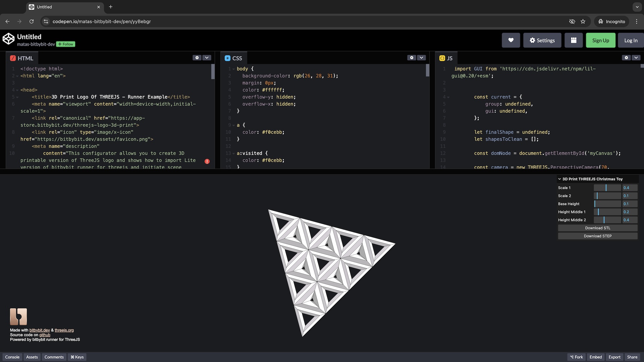Open JS editor settings gear
The image size is (644, 362).
pyautogui.click(x=626, y=58)
